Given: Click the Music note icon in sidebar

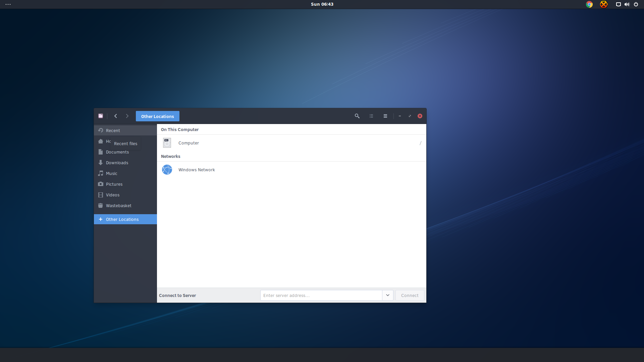Looking at the screenshot, I should [x=101, y=173].
